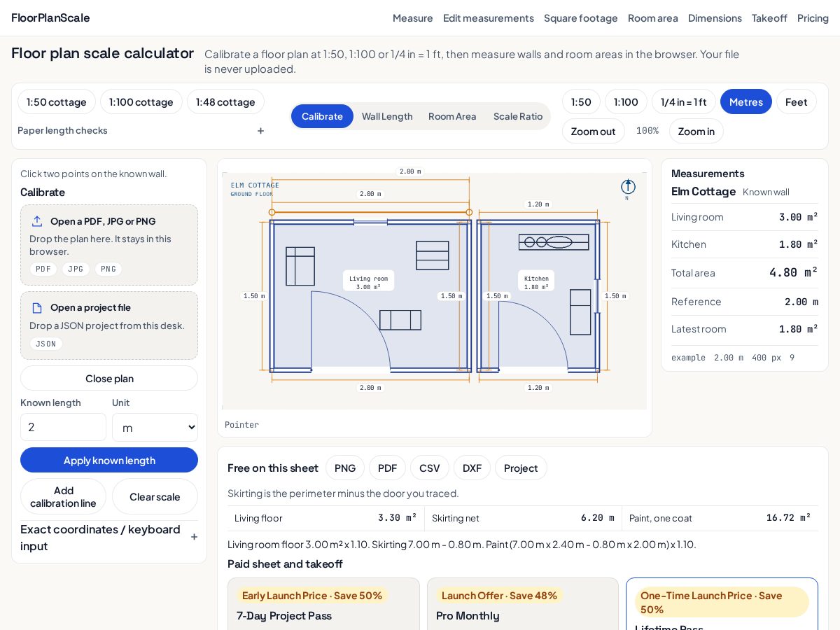
Task: Open the Unit dropdown showing m
Action: point(155,427)
